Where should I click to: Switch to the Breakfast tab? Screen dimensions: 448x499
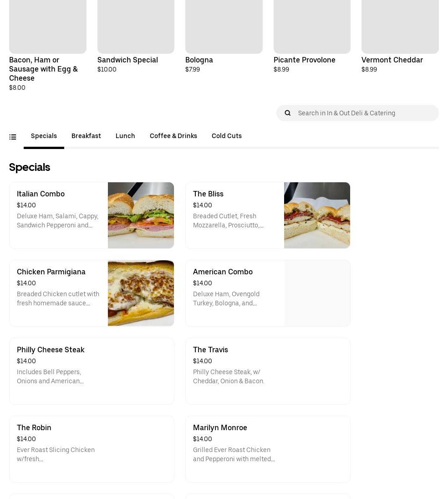(x=86, y=136)
